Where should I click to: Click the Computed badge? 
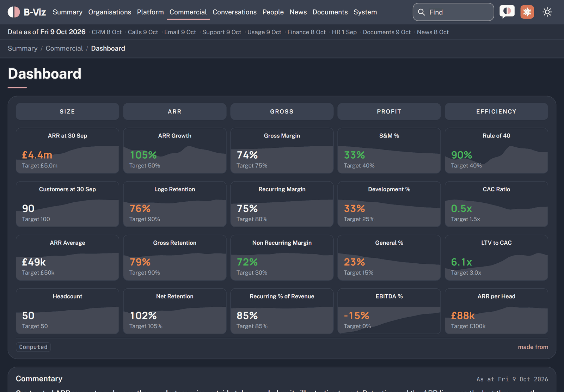pyautogui.click(x=33, y=347)
